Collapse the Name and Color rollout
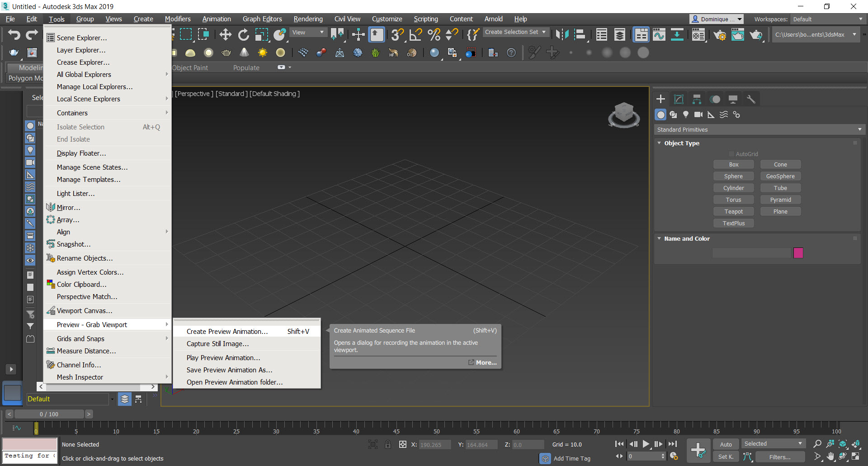 pyautogui.click(x=659, y=238)
